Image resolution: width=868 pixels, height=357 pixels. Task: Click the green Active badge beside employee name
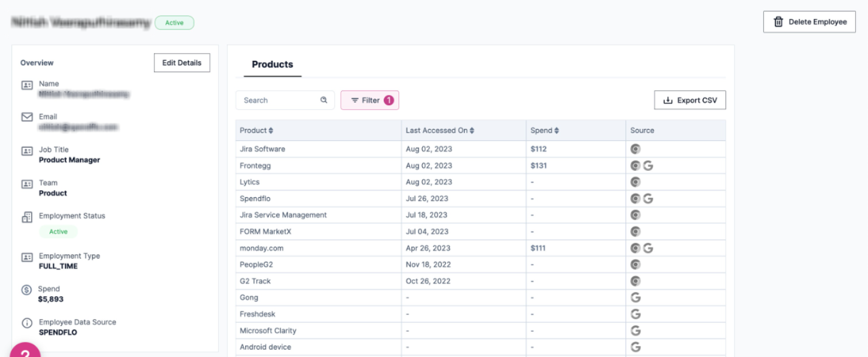[175, 23]
